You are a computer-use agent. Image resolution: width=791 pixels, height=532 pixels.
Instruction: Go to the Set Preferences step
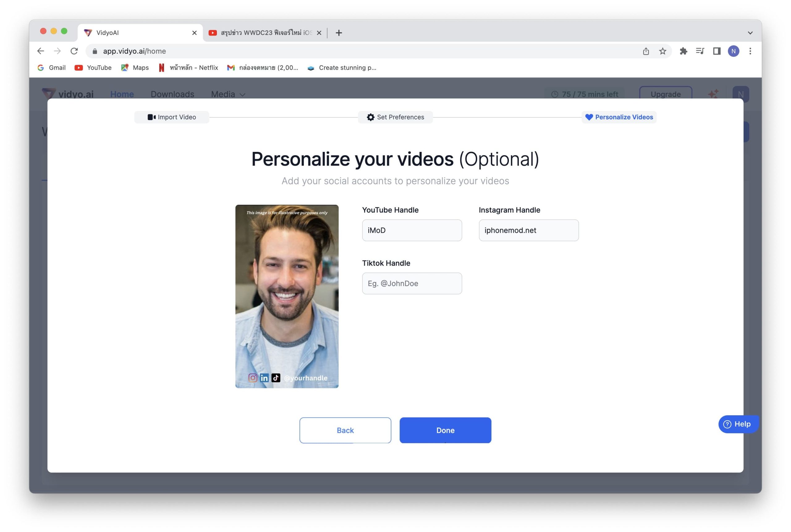tap(395, 117)
